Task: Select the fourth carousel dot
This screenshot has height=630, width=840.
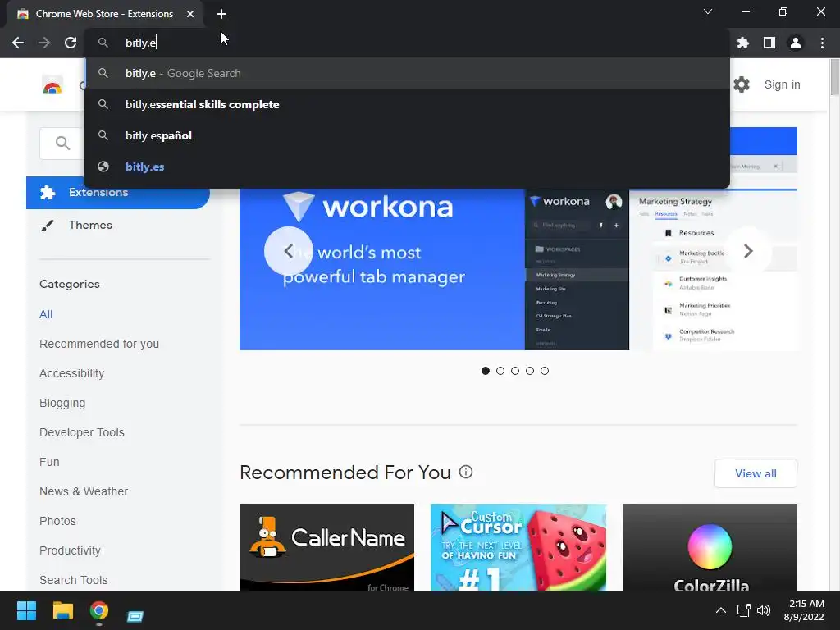Action: point(530,371)
